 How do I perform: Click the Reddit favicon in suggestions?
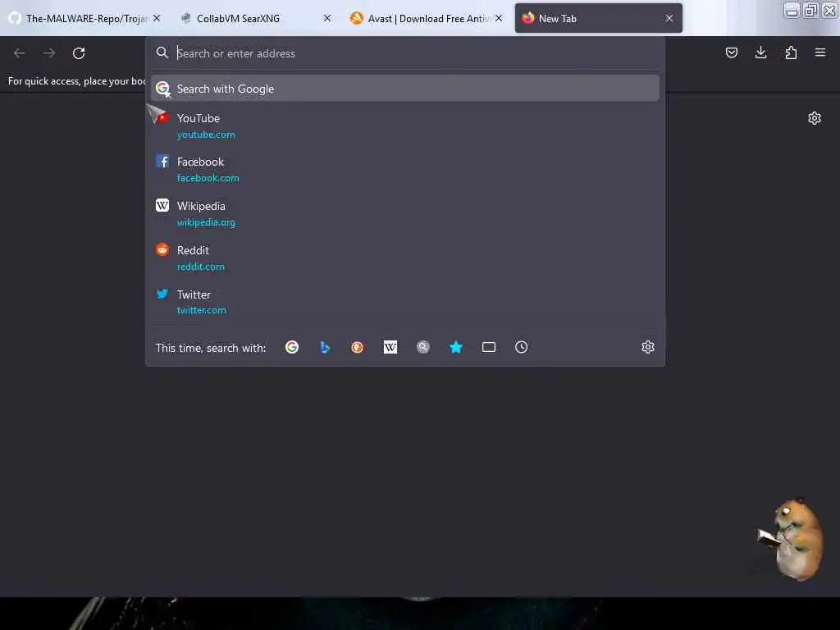pos(162,249)
